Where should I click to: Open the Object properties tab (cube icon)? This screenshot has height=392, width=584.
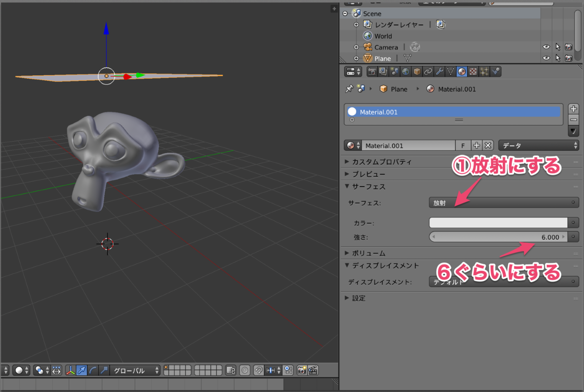point(417,71)
